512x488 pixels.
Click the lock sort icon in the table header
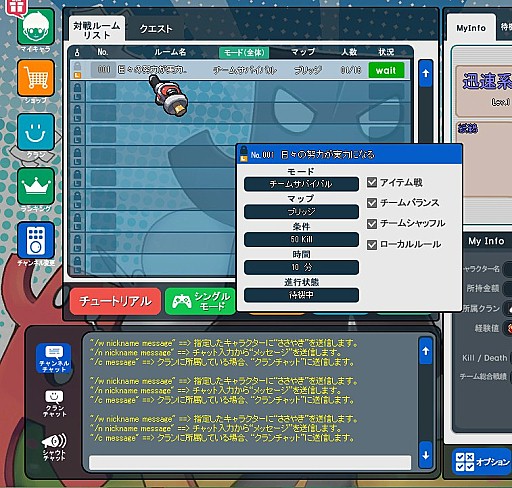point(77,52)
